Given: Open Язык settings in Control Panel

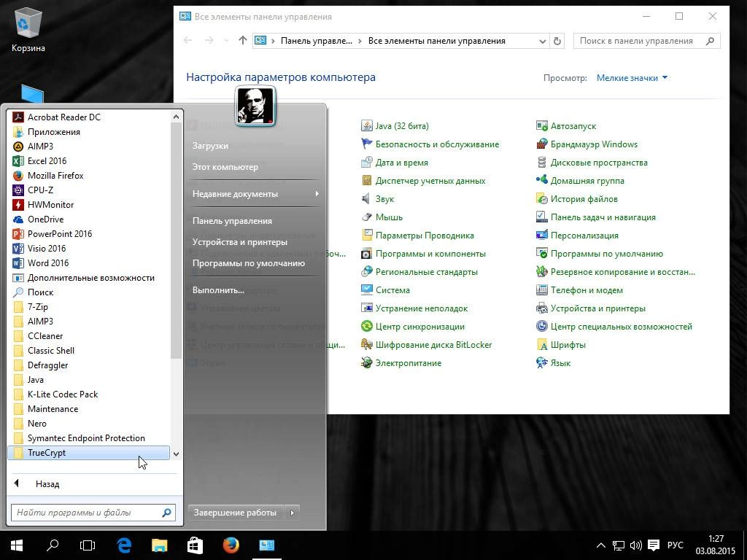Looking at the screenshot, I should coord(553,363).
